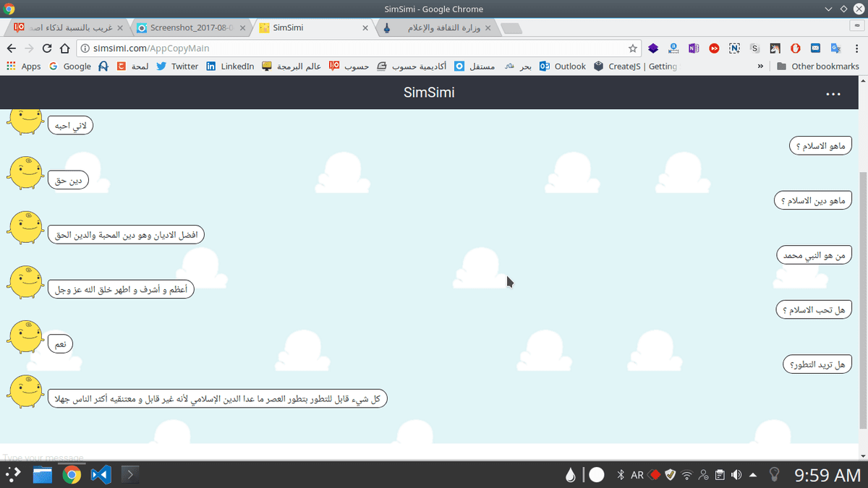Launch Visual Studio Code from the taskbar

click(x=100, y=475)
